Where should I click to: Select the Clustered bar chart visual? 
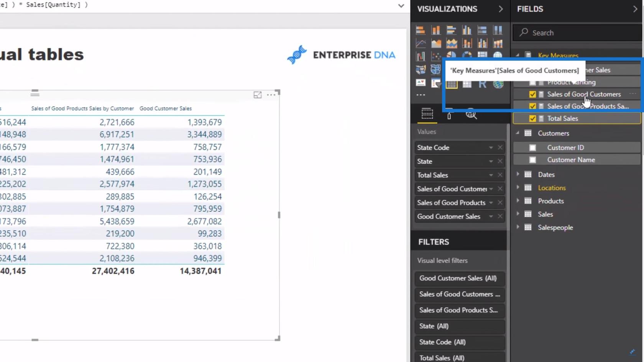click(x=451, y=30)
